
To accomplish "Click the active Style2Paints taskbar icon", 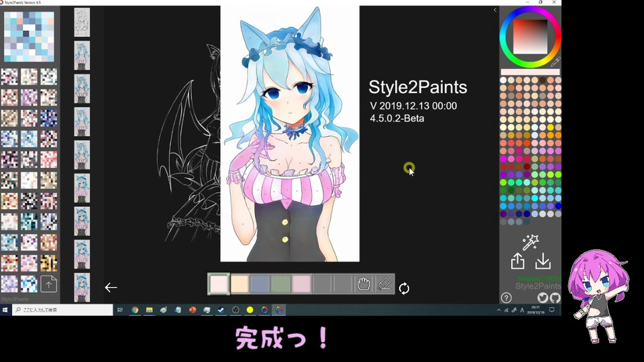I will point(279,310).
